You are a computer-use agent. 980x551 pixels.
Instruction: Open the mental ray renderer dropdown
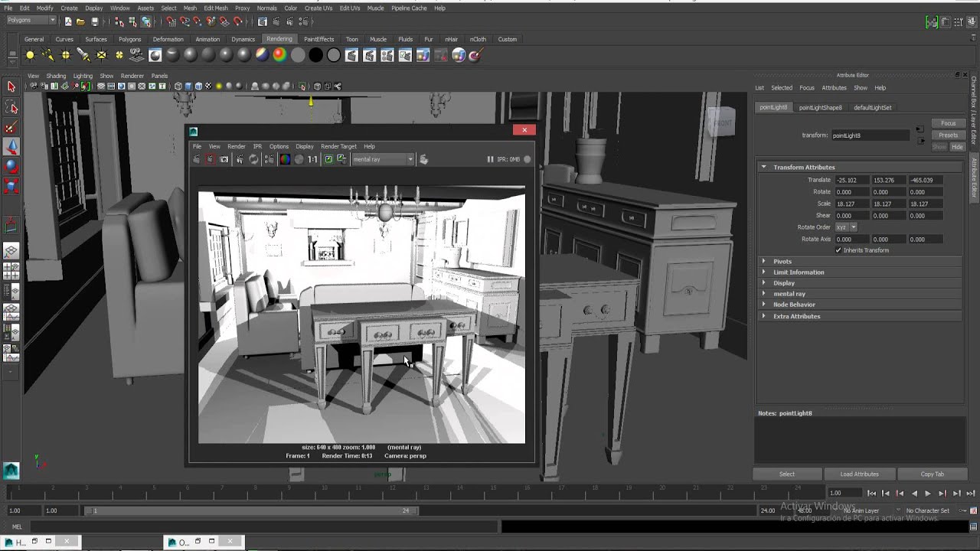tap(383, 159)
